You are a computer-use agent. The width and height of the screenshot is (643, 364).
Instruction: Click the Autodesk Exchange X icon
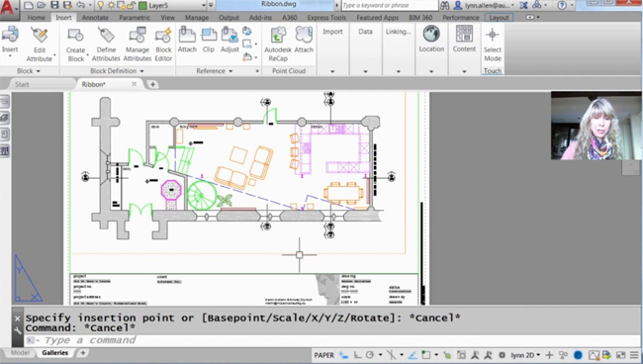[523, 5]
